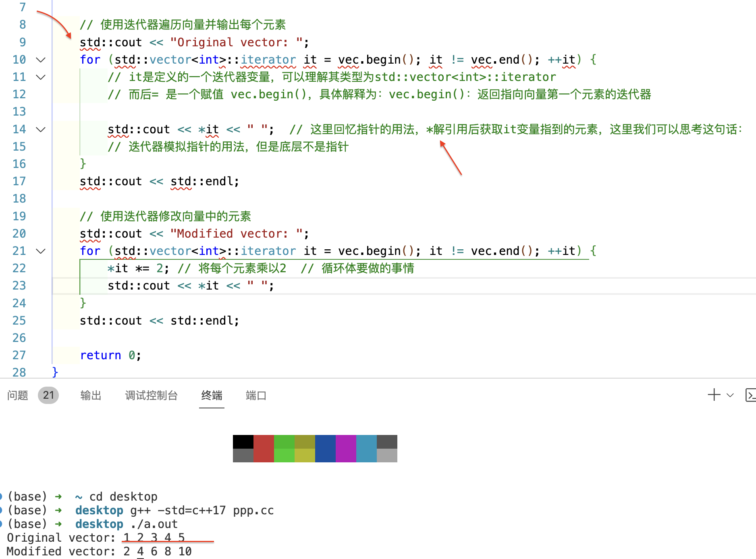
Task: Open the new terminal profile dropdown arrow
Action: [x=730, y=395]
